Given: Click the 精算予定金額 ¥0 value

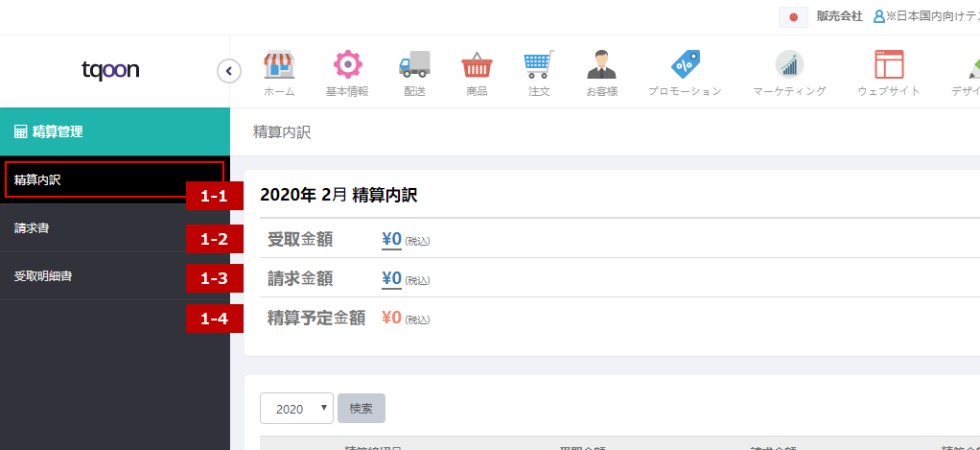Looking at the screenshot, I should coord(392,319).
